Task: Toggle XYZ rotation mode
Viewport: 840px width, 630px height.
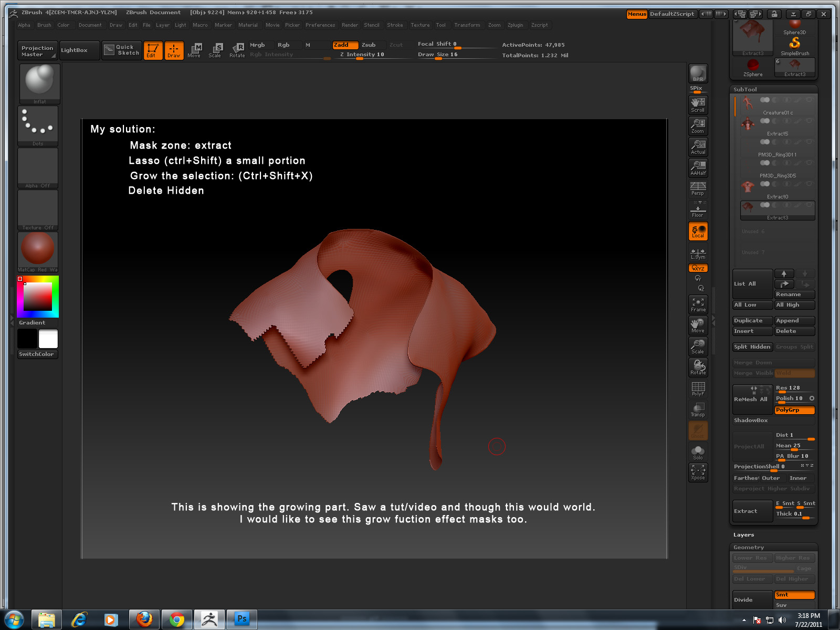Action: 698,268
